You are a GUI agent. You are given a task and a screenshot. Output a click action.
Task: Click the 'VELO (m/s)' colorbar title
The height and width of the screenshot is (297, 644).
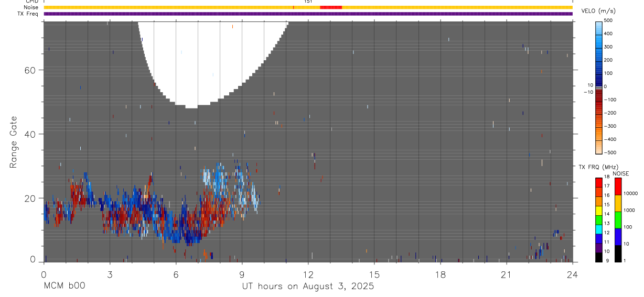599,11
